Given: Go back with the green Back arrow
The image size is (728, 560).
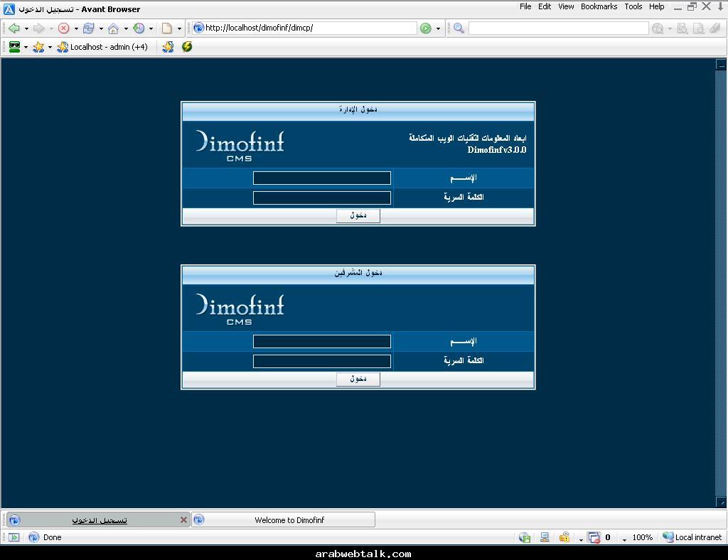Looking at the screenshot, I should pyautogui.click(x=14, y=28).
